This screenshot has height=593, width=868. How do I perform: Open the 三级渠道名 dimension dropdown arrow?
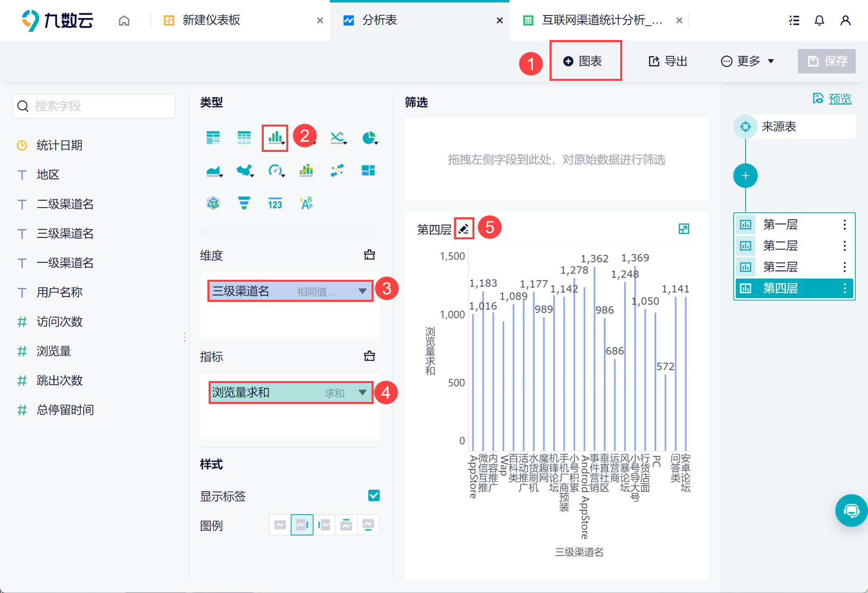coord(362,291)
